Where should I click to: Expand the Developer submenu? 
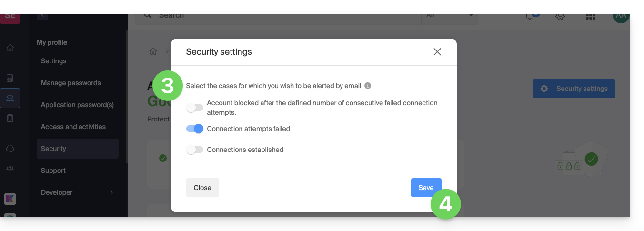coord(111,192)
